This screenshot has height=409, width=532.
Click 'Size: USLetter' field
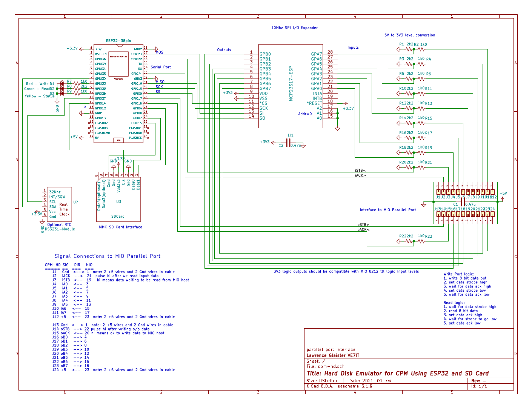[x=322, y=381]
